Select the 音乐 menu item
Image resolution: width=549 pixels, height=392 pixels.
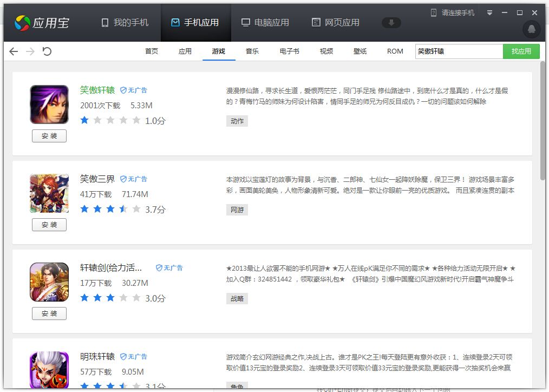pos(252,51)
